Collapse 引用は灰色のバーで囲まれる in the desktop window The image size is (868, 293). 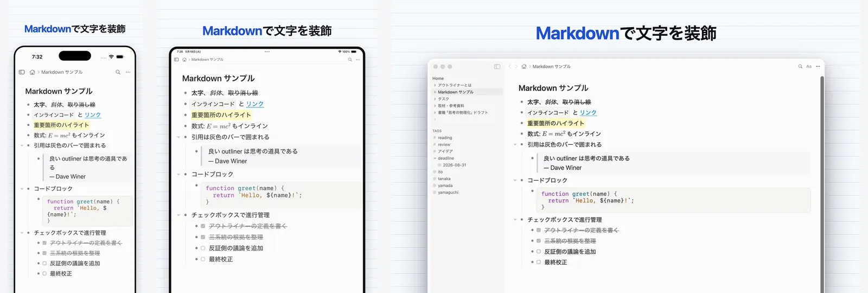point(515,145)
